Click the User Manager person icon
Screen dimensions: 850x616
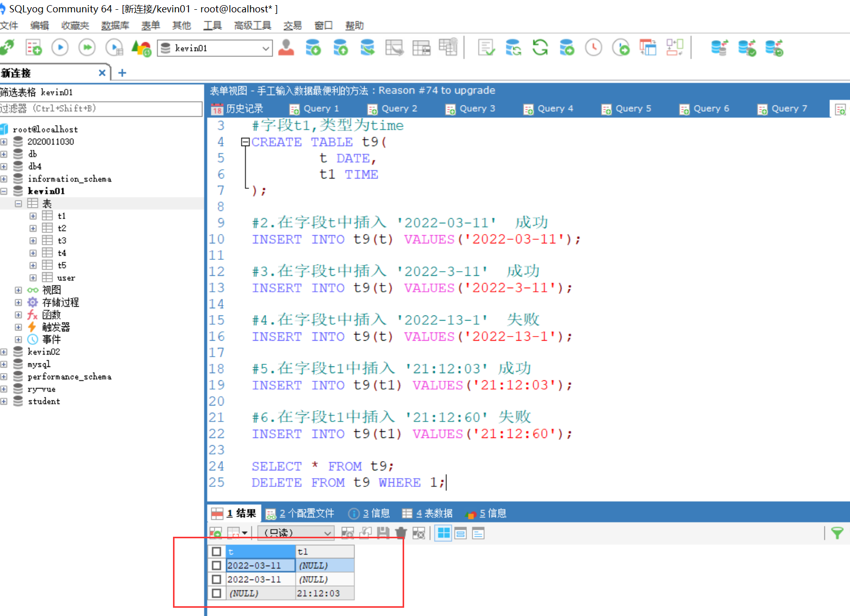coord(286,48)
